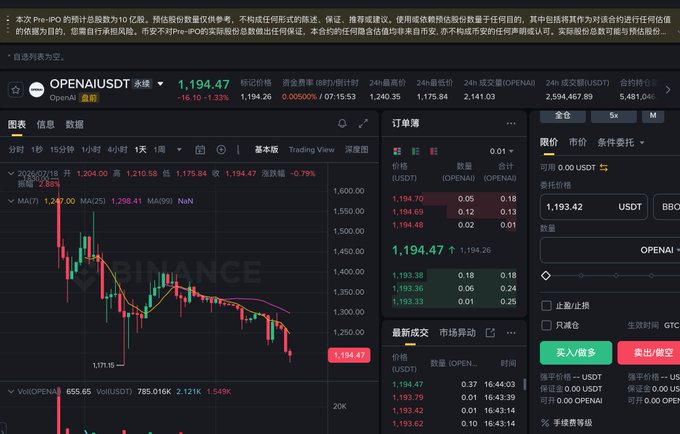Click the 手续费等级 fee level link
The image size is (680, 434).
(573, 423)
